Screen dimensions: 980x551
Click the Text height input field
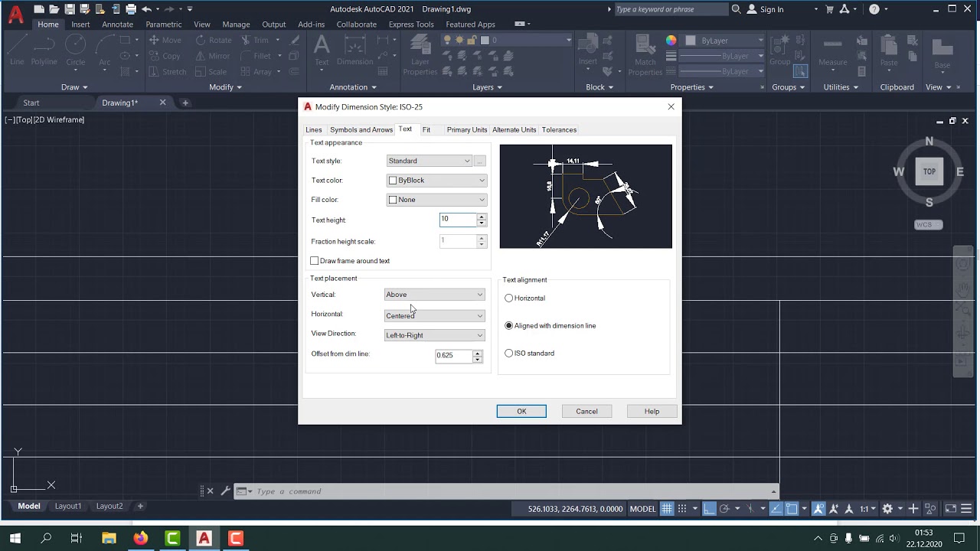pos(458,220)
